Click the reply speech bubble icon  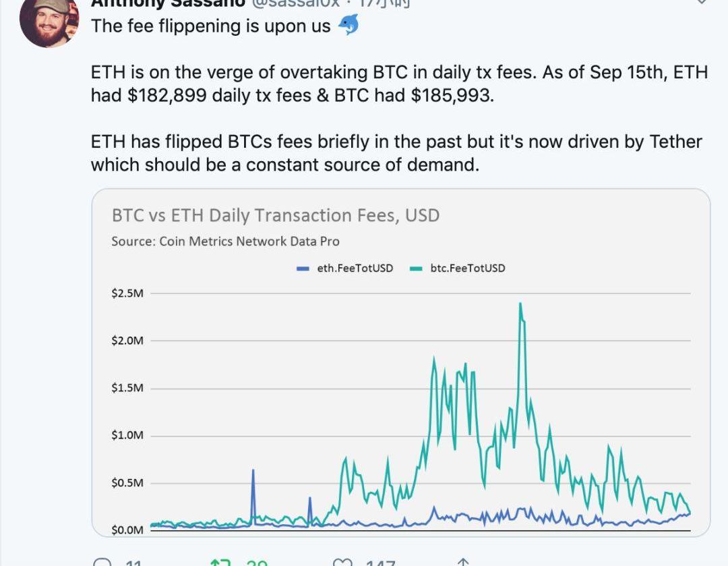tap(102, 562)
